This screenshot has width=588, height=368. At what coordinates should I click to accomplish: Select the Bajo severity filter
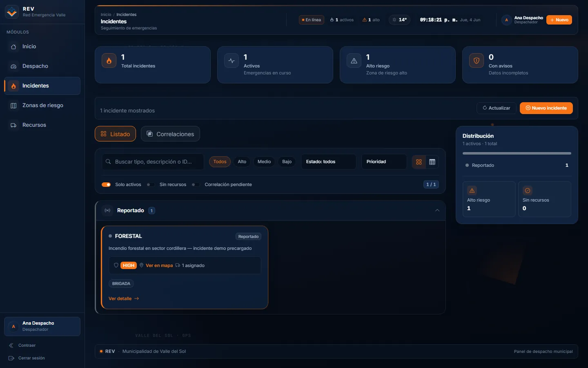tap(287, 162)
